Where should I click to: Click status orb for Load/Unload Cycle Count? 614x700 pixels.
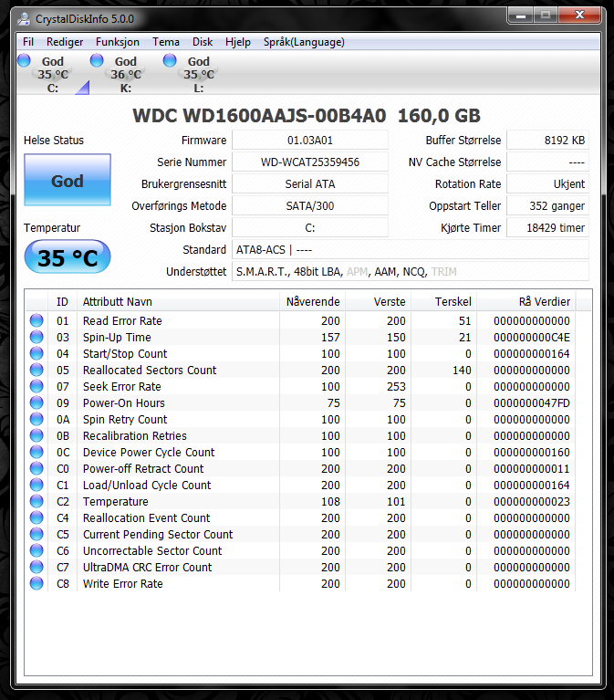[x=36, y=485]
